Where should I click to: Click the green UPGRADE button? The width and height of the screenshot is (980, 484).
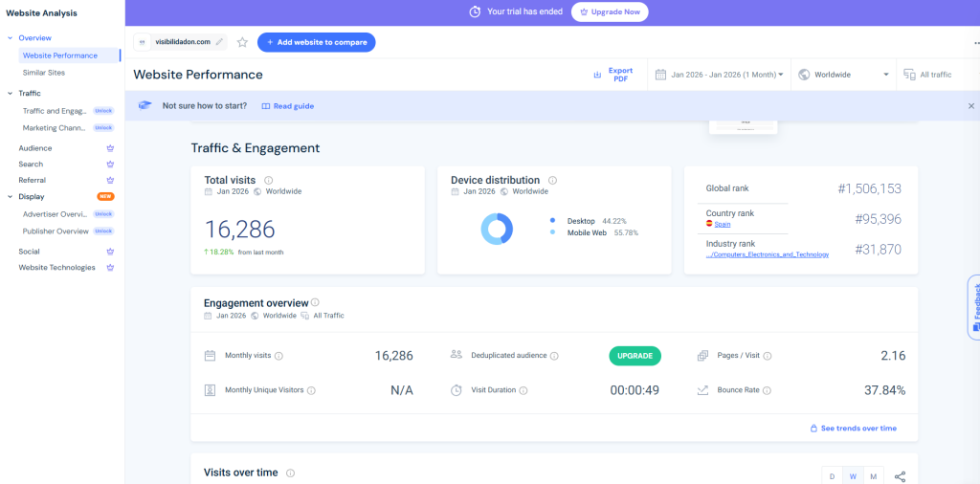(x=635, y=356)
